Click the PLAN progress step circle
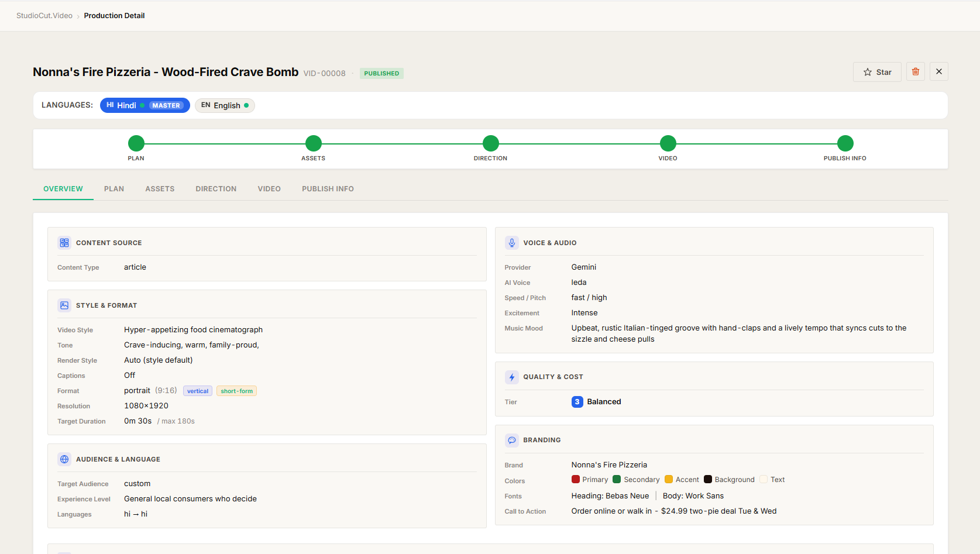 click(136, 143)
